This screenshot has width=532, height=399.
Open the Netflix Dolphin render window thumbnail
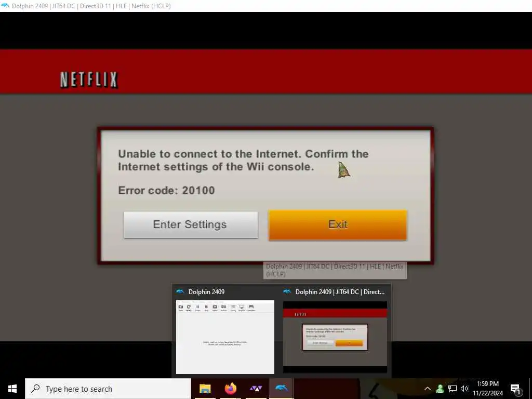tap(335, 337)
